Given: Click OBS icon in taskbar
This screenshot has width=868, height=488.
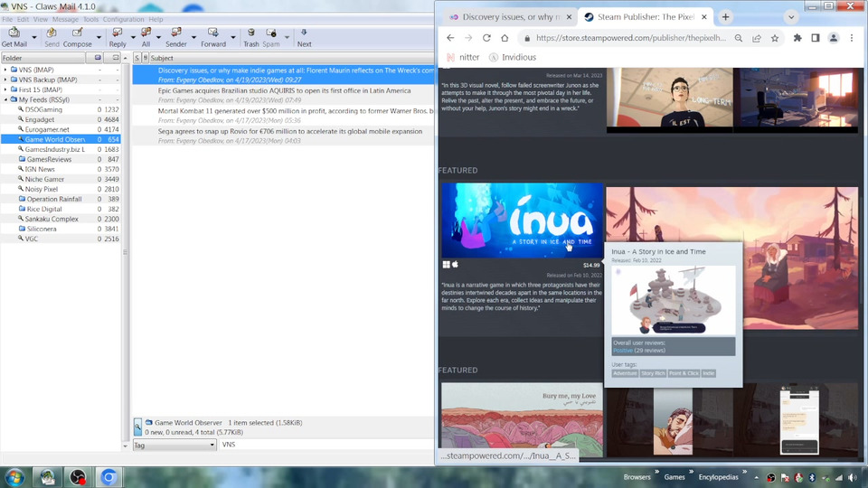Looking at the screenshot, I should [x=78, y=477].
